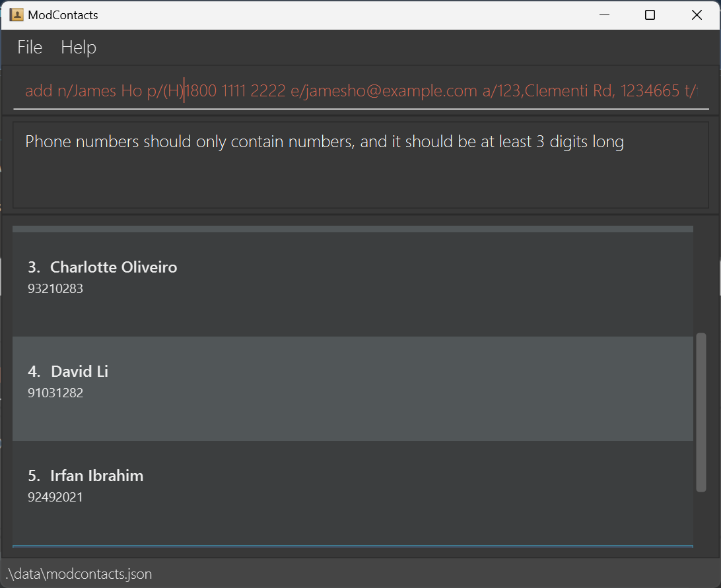The image size is (721, 588).
Task: Click the command input field with add command
Action: point(361,90)
